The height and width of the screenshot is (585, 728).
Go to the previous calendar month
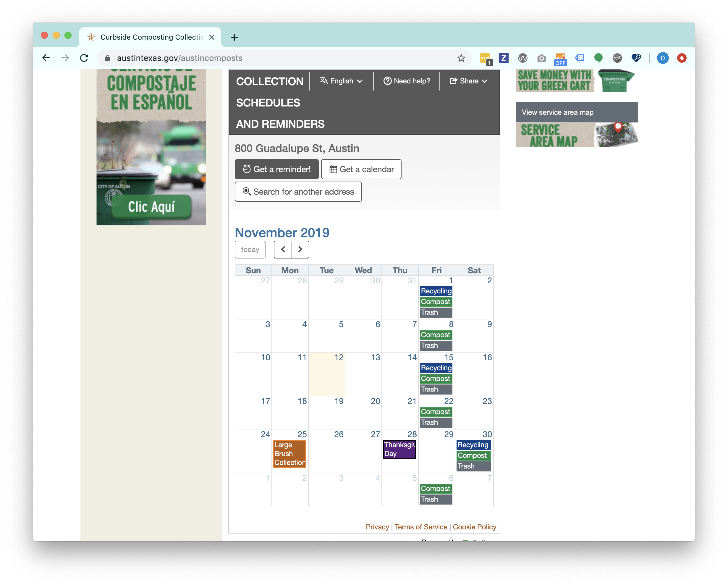coord(283,250)
